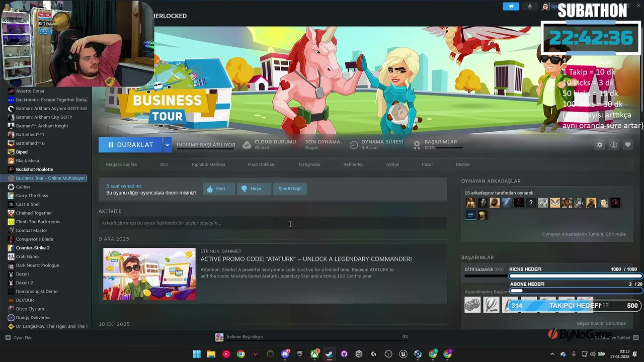This screenshot has height=362, width=644.
Task: Select the hot air balloon achievement icon
Action: point(491,304)
